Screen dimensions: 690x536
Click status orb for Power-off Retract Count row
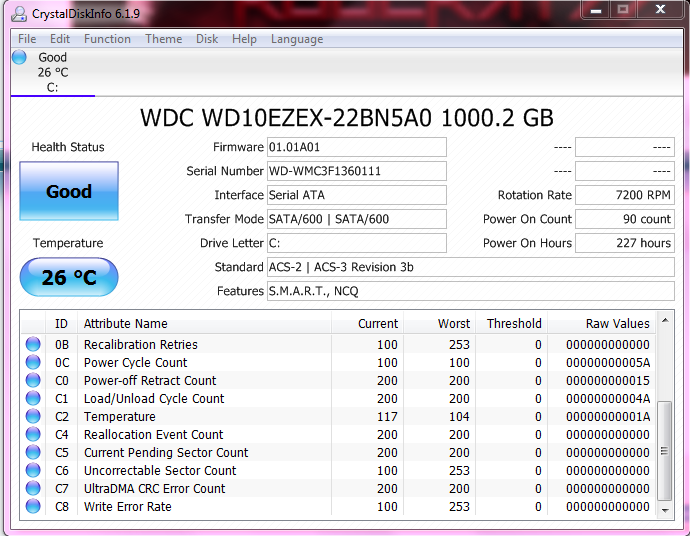point(33,380)
